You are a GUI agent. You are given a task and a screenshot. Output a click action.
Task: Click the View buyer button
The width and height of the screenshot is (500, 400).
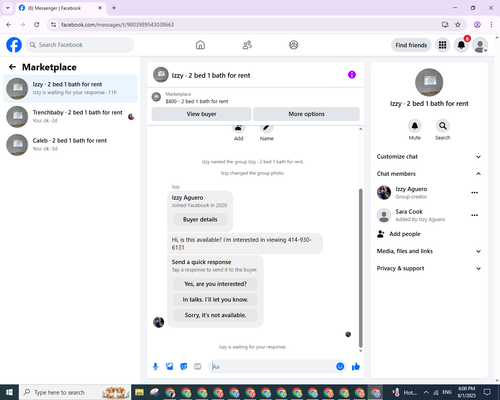(201, 114)
